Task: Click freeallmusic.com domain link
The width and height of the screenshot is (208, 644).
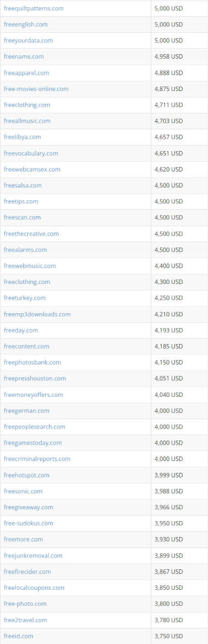Action: click(x=27, y=121)
